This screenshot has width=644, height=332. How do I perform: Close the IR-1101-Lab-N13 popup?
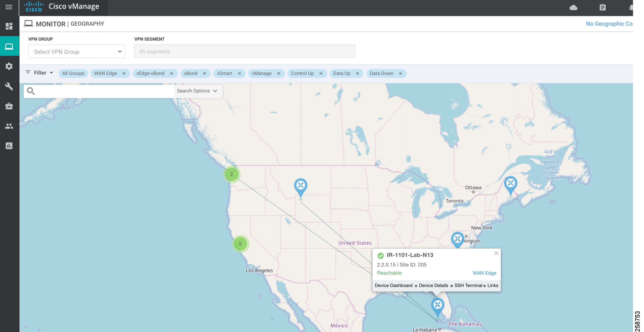click(x=496, y=253)
